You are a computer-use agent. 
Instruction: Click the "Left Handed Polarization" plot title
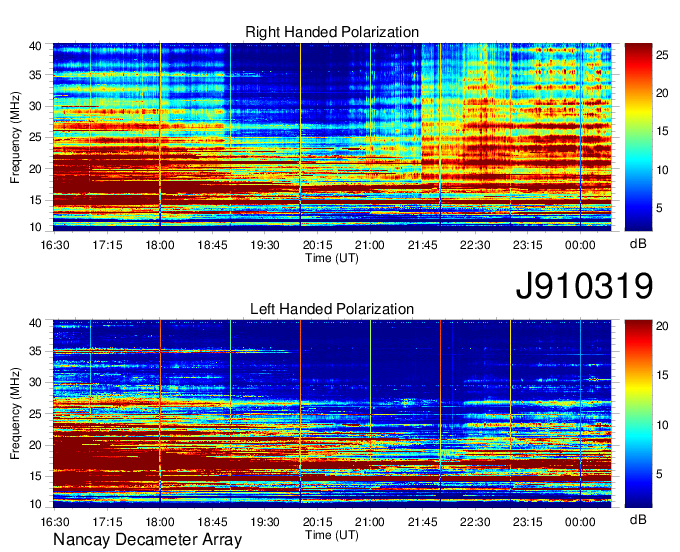tap(332, 309)
